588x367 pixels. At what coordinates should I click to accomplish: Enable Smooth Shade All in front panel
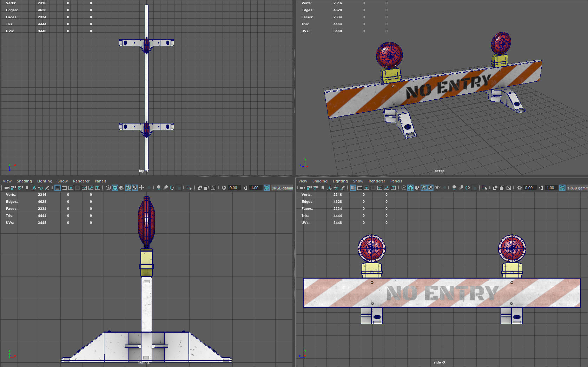point(115,188)
